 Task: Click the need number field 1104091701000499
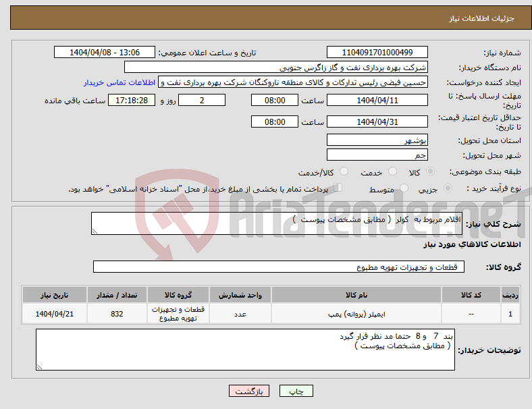[x=377, y=52]
